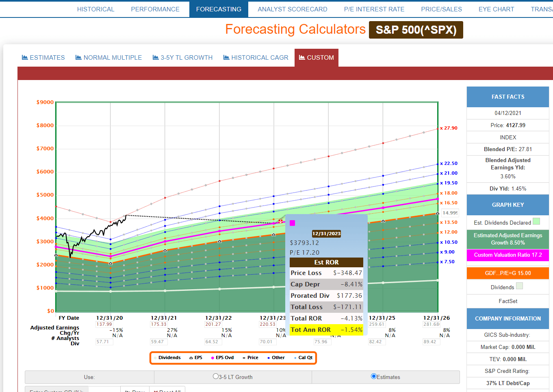Select the Estimates radio button
The height and width of the screenshot is (392, 553).
pos(374,377)
